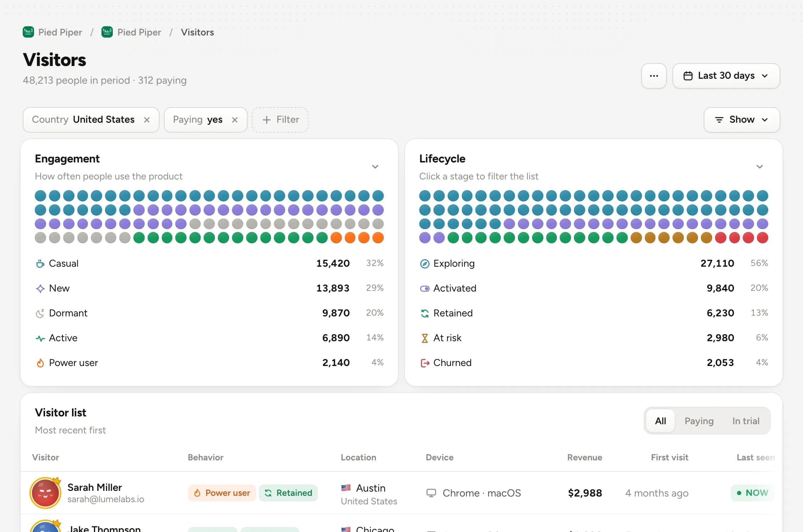Go to Visitors breadcrumb
Image resolution: width=803 pixels, height=532 pixels.
pos(197,32)
